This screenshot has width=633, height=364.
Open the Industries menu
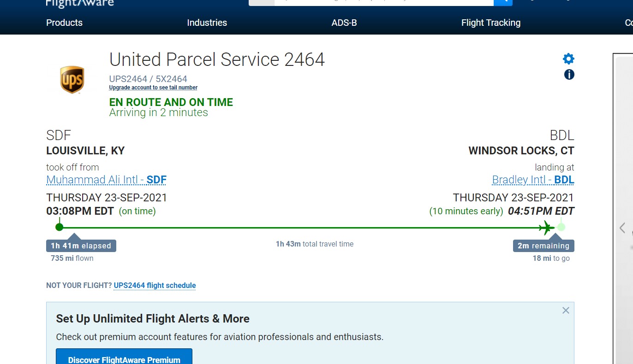click(207, 23)
